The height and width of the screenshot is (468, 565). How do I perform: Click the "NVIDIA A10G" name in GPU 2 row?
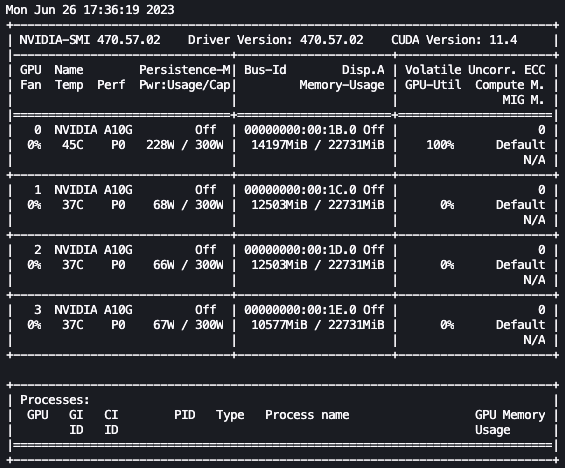93,250
